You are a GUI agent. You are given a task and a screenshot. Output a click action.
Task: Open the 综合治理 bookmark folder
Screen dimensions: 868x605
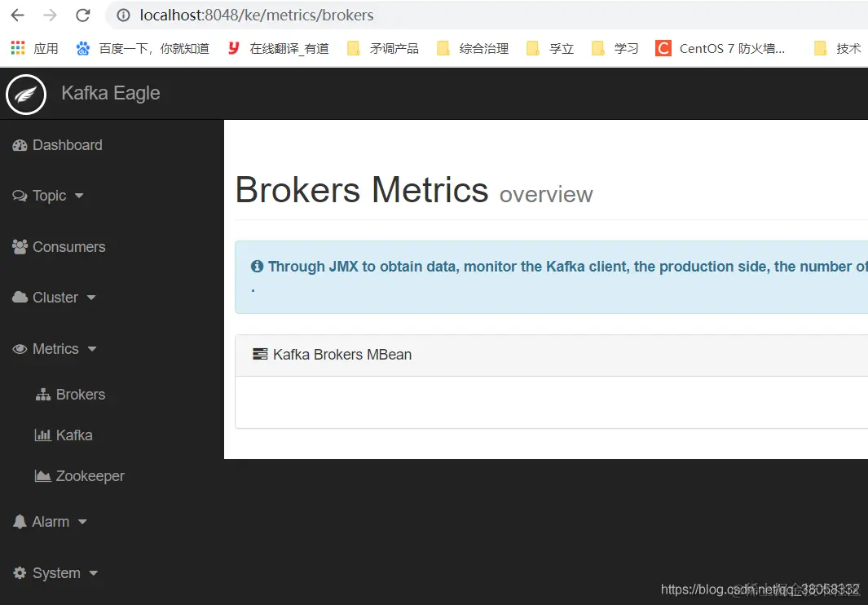472,49
